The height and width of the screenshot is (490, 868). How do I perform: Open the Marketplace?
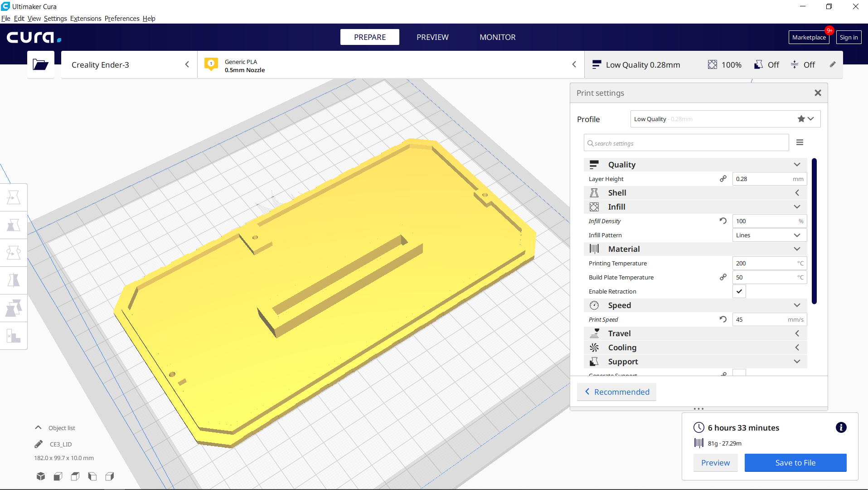pos(809,37)
